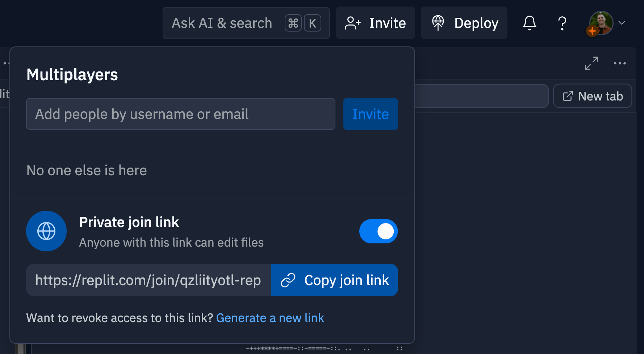Click Copy join link button
Screen dimensions: 644x354
335,280
